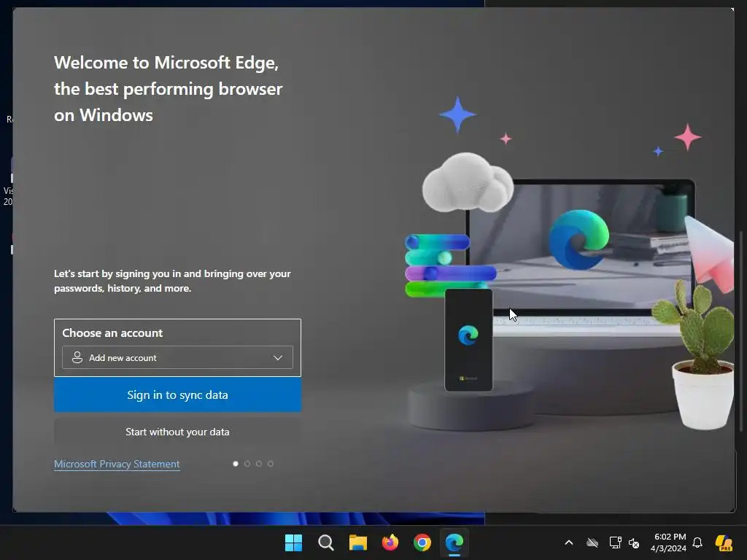The height and width of the screenshot is (560, 747).
Task: Click the muted volume tray icon
Action: (634, 542)
